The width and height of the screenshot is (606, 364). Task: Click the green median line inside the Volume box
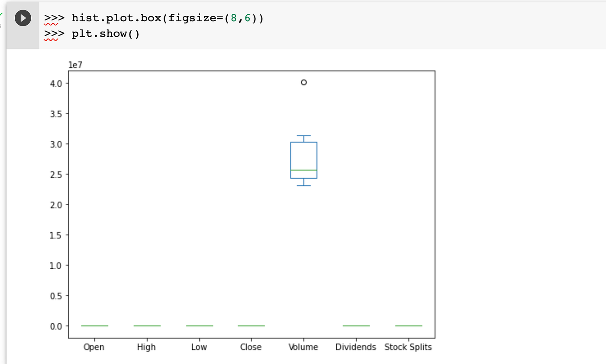pyautogui.click(x=303, y=171)
